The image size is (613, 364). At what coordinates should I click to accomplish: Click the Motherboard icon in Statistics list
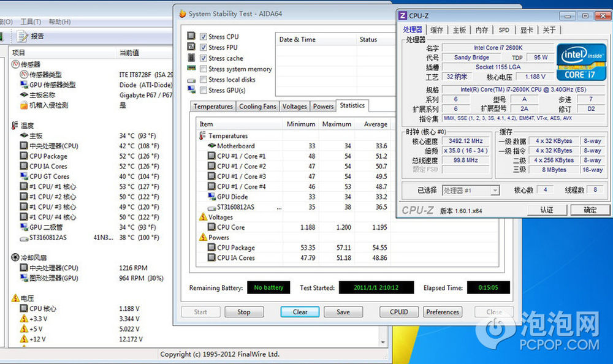click(211, 145)
